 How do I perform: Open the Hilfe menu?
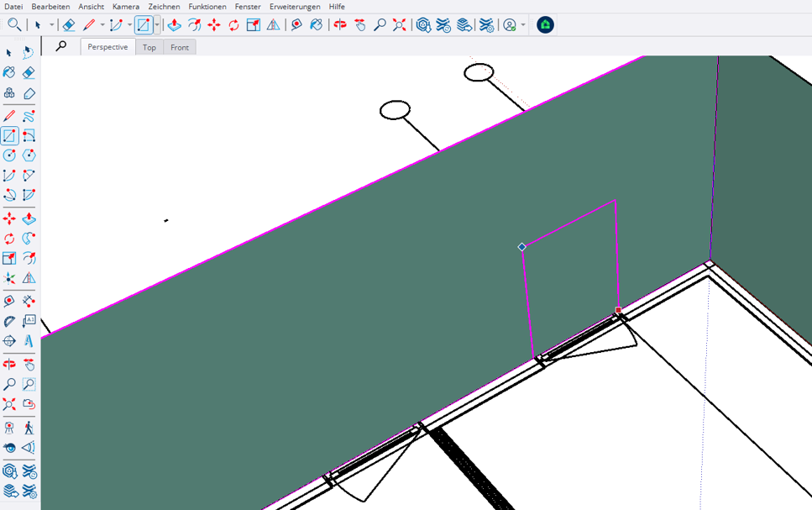tap(337, 7)
